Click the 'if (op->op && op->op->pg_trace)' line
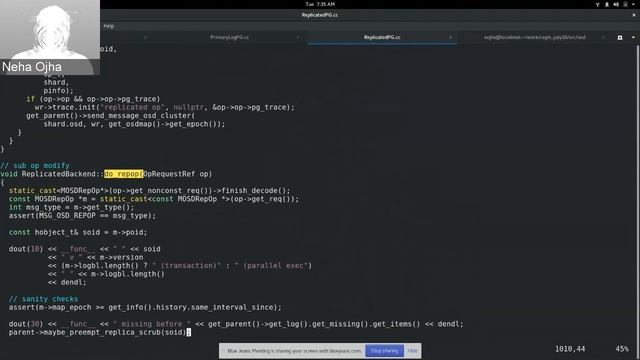Image resolution: width=640 pixels, height=360 pixels. click(x=93, y=99)
